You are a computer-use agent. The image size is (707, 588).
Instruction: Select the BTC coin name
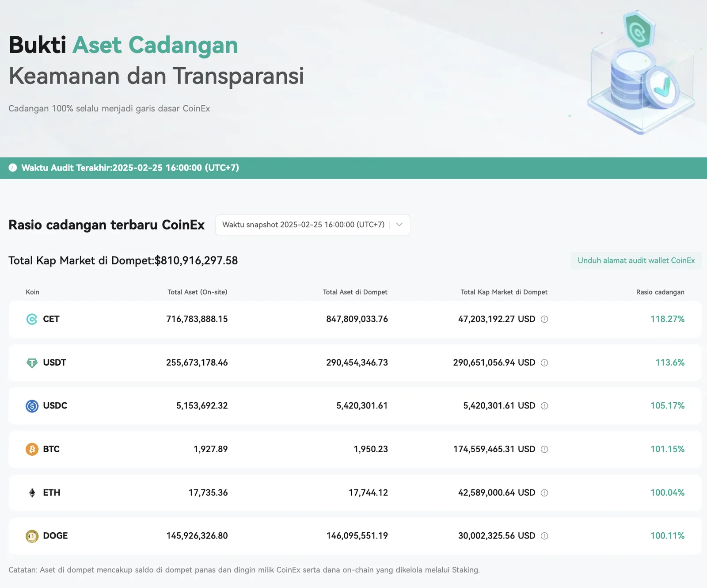tap(51, 449)
